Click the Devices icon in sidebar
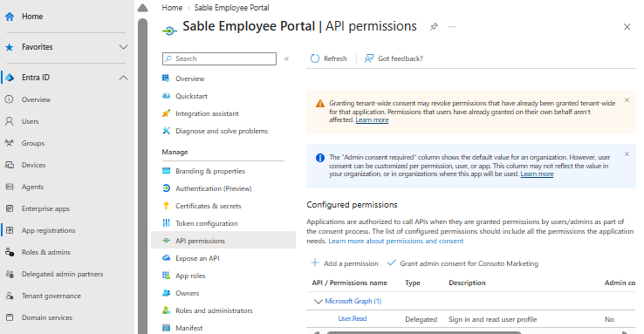The image size is (644, 334). point(10,165)
